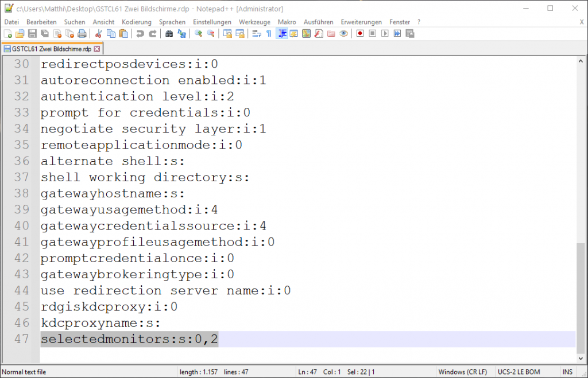The height and width of the screenshot is (378, 588).
Task: Close document via menu bar X
Action: coord(582,22)
